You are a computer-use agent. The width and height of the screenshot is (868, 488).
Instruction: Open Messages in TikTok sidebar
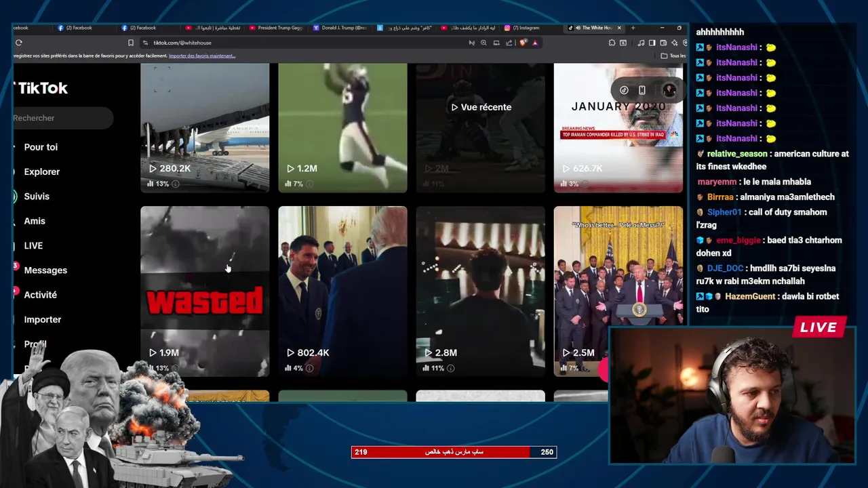pyautogui.click(x=45, y=270)
